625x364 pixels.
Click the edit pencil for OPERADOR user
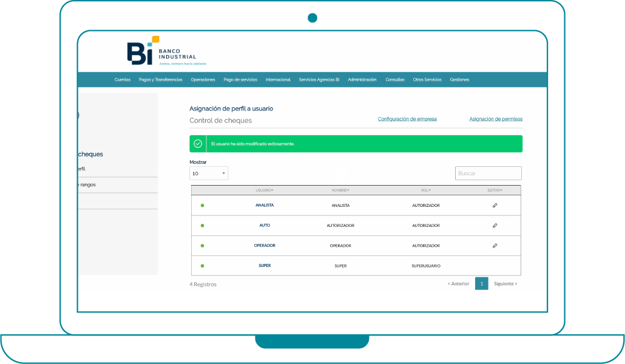[x=495, y=246]
